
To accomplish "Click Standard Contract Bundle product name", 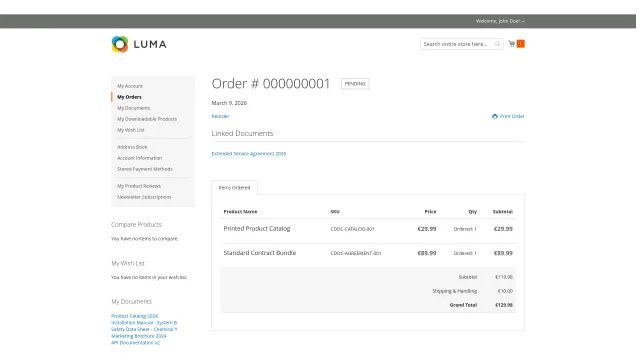I will [260, 253].
